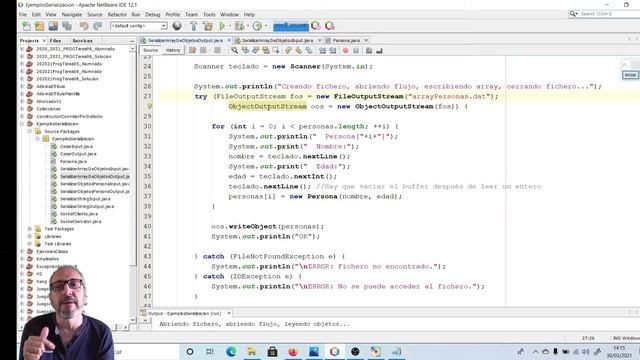The width and height of the screenshot is (640, 360).
Task: Click the first garbage collection icon after the memory bar
Action: (316, 26)
